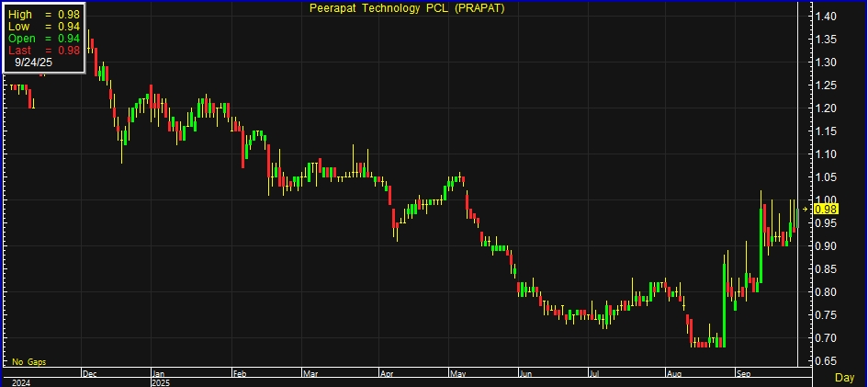Click the Mar label on the time axis
This screenshot has height=387, width=868.
point(310,374)
